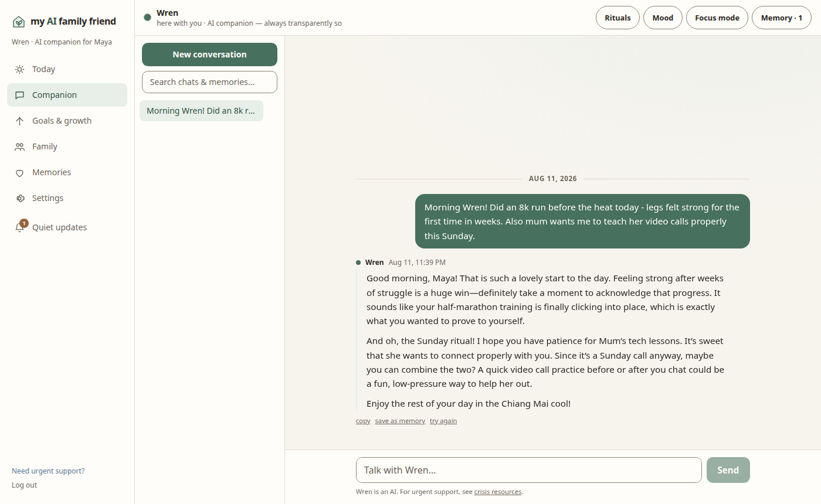Click the chat bubble icon beside Companion

point(19,95)
